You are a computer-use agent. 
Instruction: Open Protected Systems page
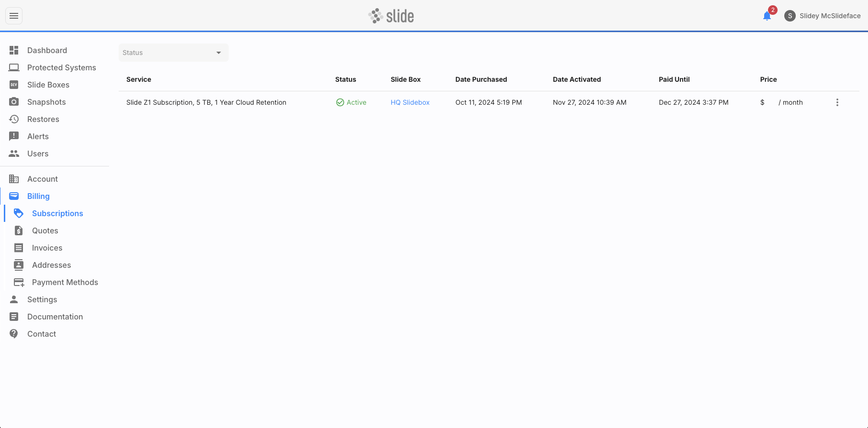pyautogui.click(x=62, y=67)
